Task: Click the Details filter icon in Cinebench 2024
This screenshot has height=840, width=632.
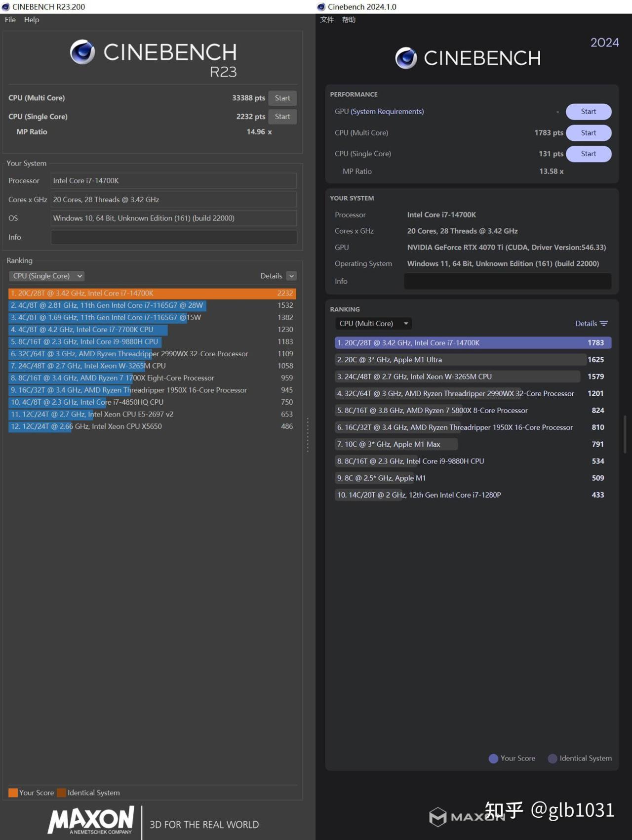Action: 604,324
